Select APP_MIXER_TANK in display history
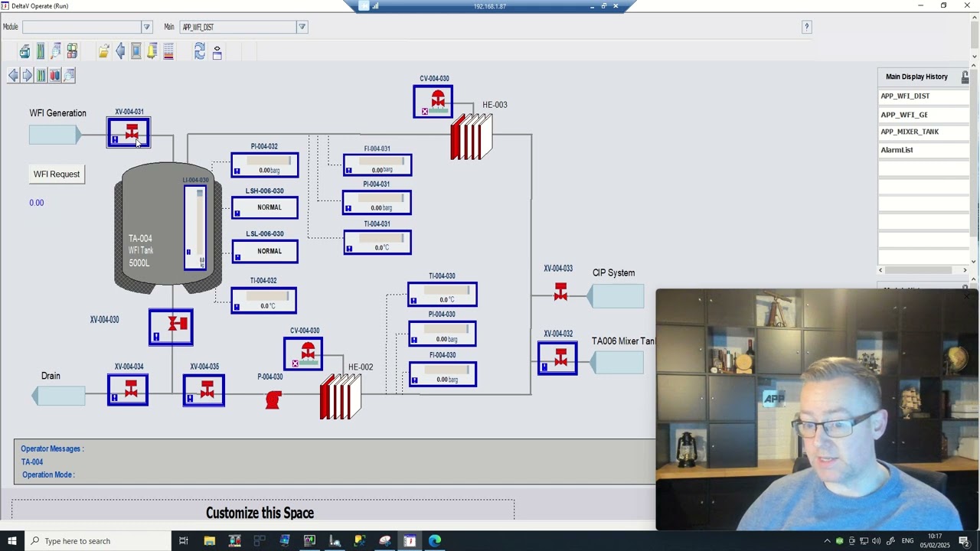Viewport: 980px width, 551px height. [923, 132]
